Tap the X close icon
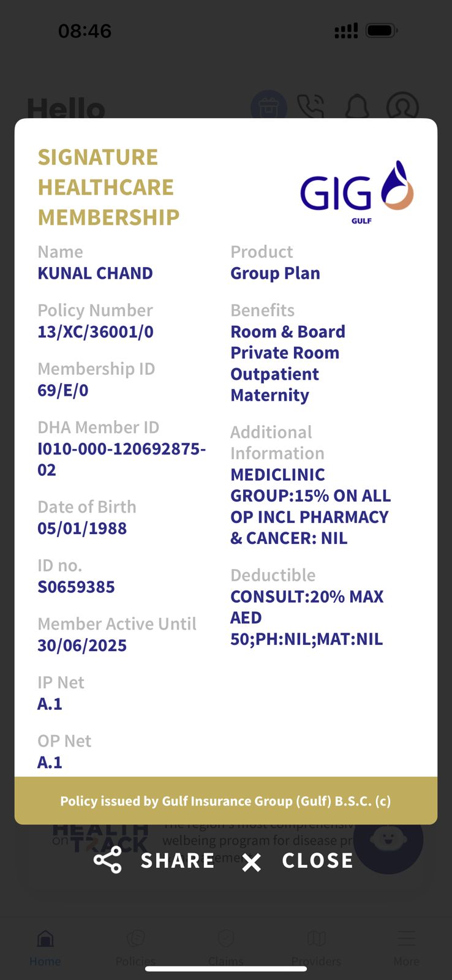The width and height of the screenshot is (452, 980). coord(251,862)
